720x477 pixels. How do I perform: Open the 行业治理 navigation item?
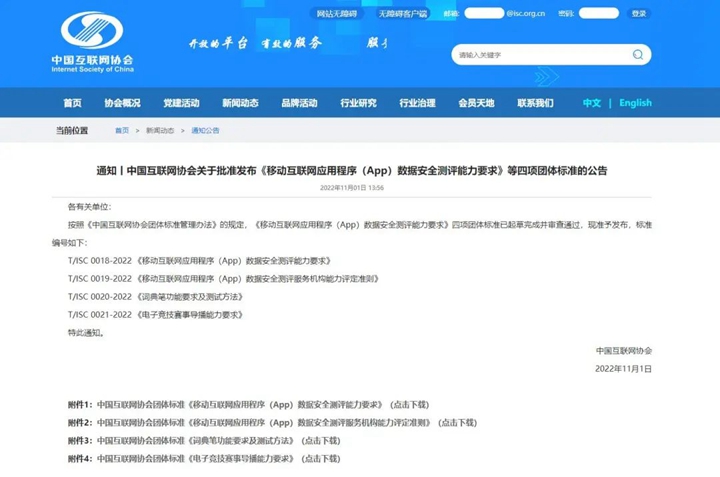pyautogui.click(x=417, y=103)
